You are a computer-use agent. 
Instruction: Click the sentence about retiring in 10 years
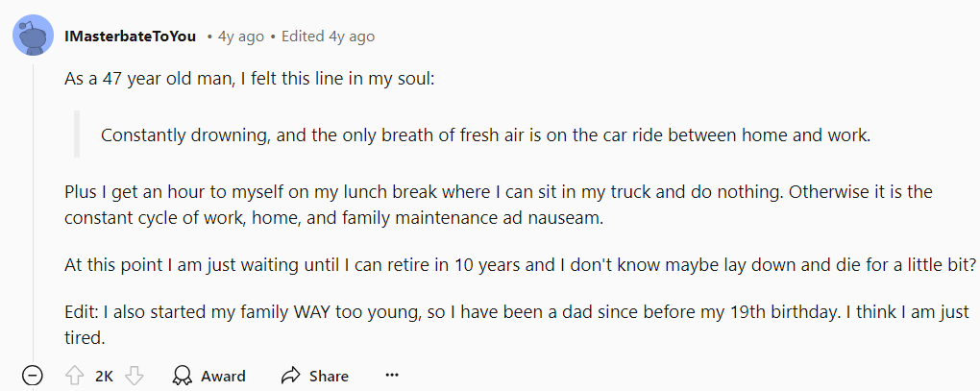pos(521,264)
